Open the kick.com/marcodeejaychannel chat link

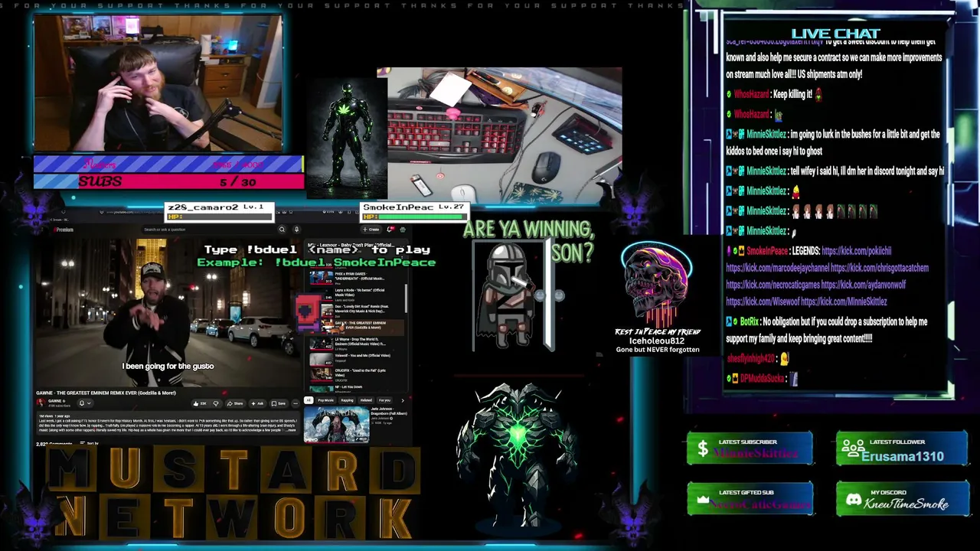(776, 268)
